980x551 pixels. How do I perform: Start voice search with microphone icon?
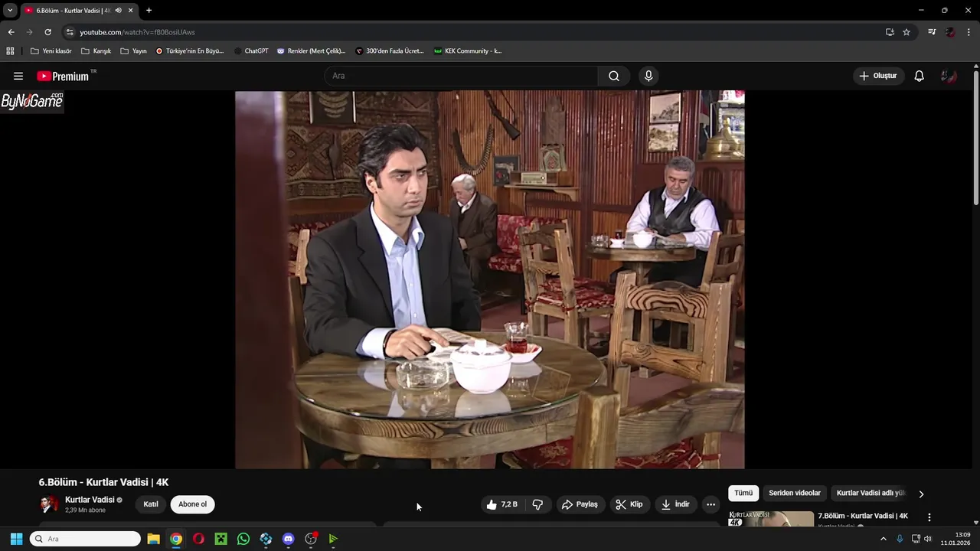click(x=648, y=76)
